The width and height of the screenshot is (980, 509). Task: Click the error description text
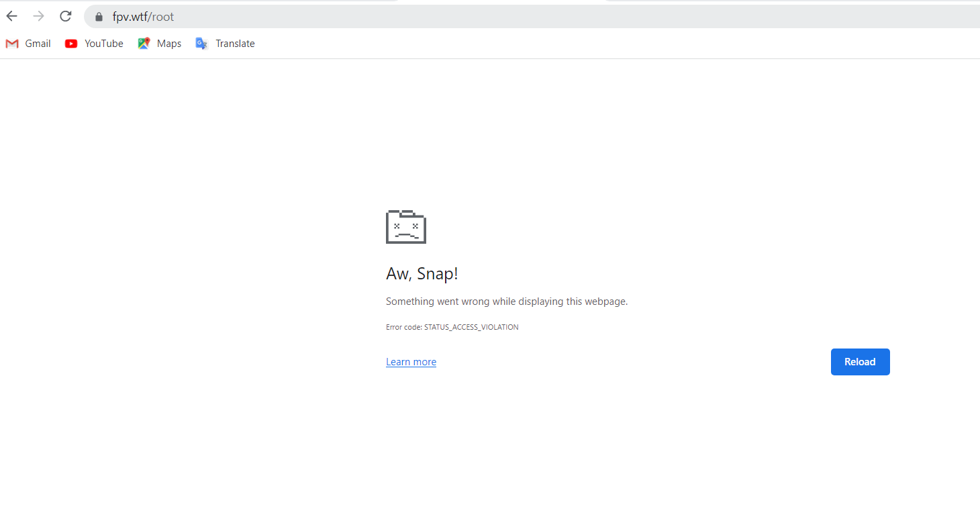(x=507, y=301)
